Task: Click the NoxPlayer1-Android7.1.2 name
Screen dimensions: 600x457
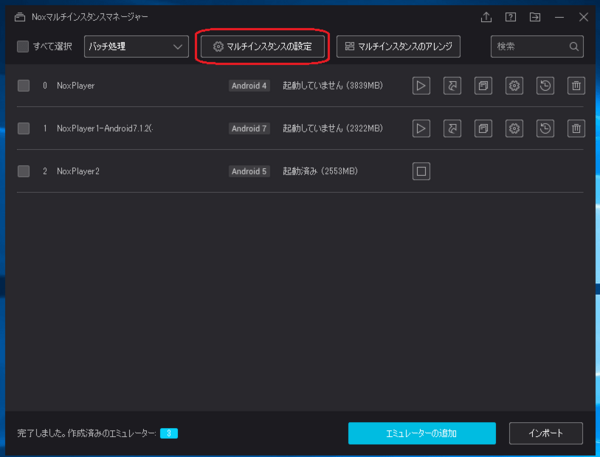Action: click(105, 128)
